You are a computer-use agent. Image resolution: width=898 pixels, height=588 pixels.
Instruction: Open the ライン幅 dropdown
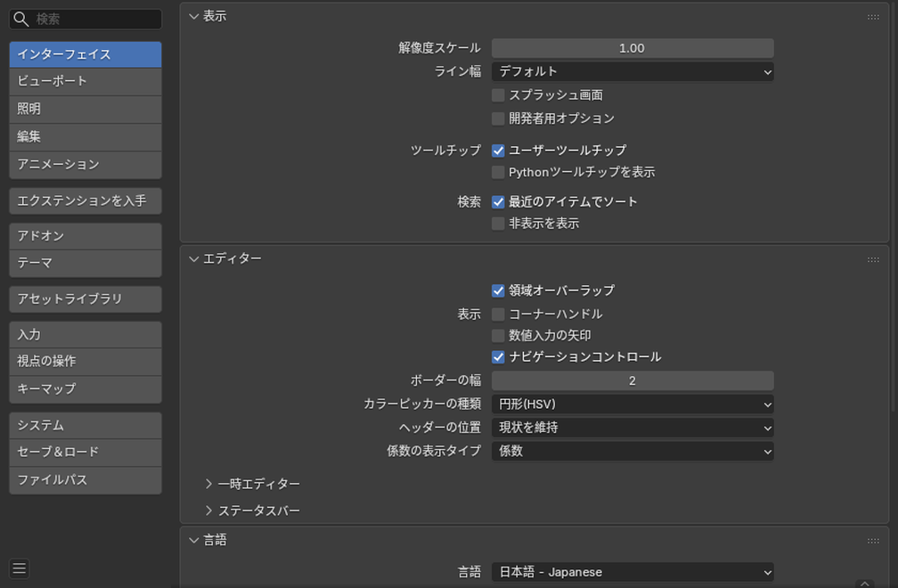[x=633, y=71]
